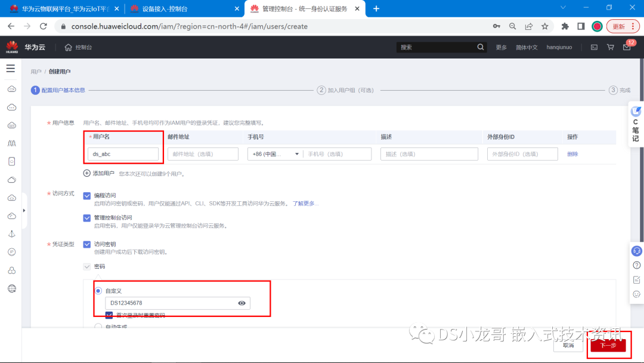The height and width of the screenshot is (363, 644).
Task: Uncheck the programmatic access checkbox
Action: [x=86, y=196]
